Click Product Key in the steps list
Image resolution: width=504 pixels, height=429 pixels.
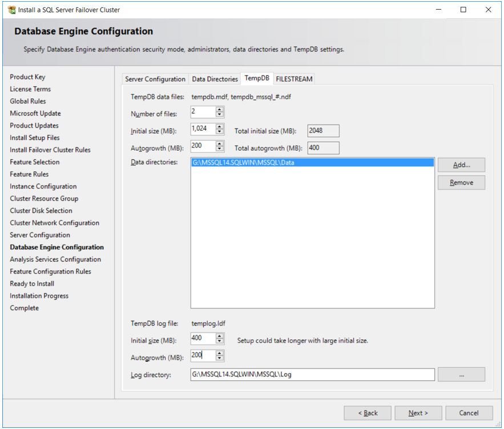27,77
